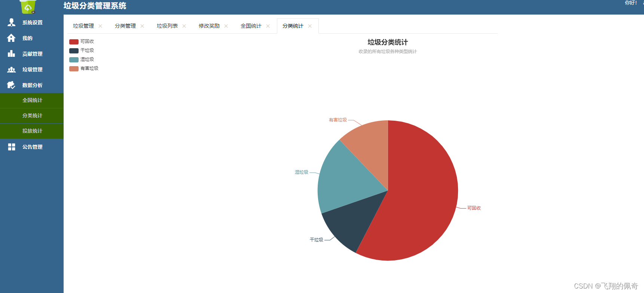This screenshot has width=644, height=293.
Task: Click the green trash bin logo
Action: point(28,6)
